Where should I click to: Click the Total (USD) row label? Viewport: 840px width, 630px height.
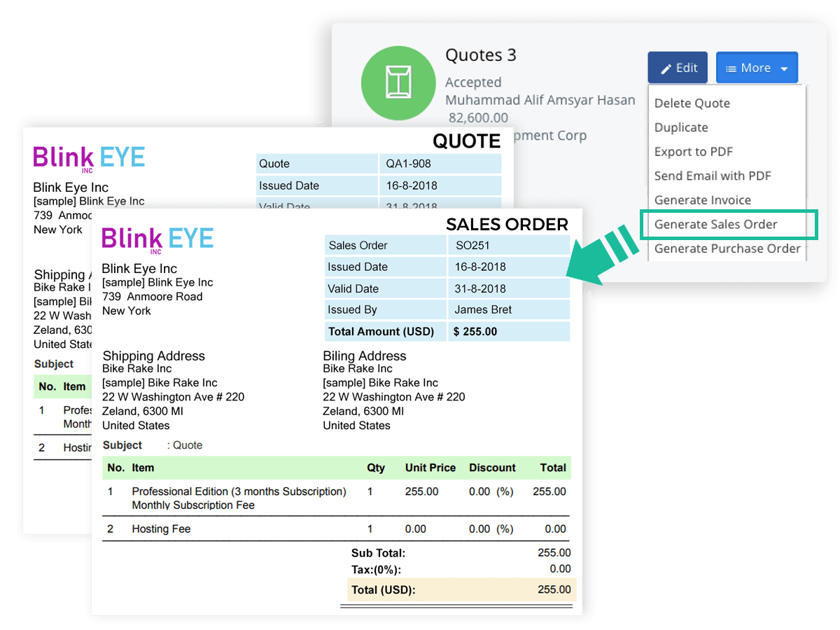[x=384, y=589]
